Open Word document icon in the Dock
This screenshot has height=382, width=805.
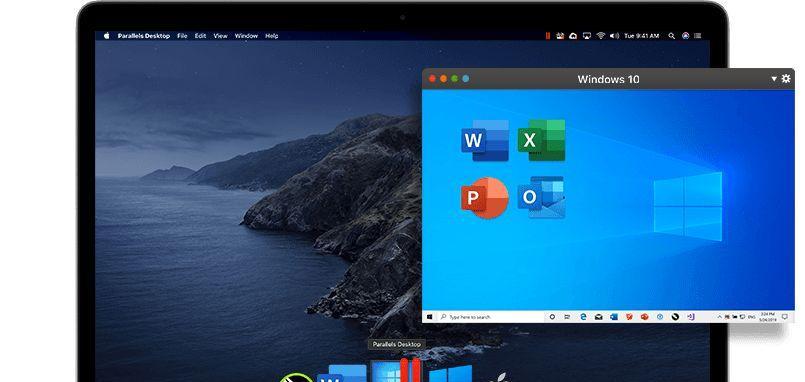pos(341,373)
